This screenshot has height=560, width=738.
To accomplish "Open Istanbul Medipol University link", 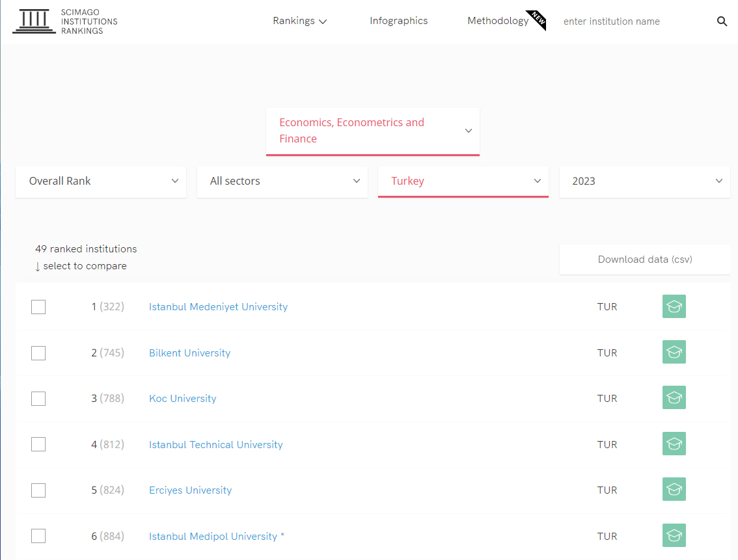I will [217, 537].
